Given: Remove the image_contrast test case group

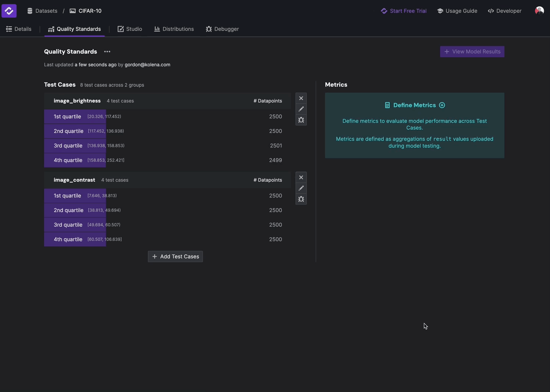Looking at the screenshot, I should [301, 178].
